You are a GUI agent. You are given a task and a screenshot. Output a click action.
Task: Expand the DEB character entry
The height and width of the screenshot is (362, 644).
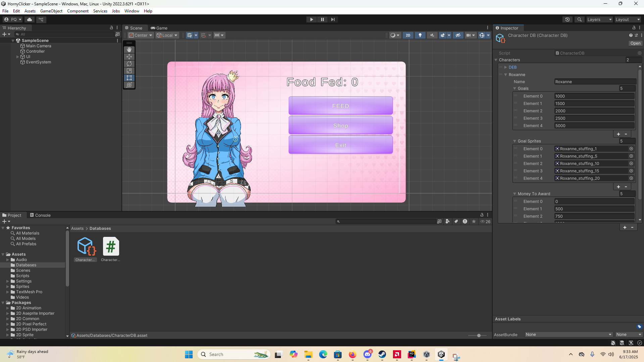click(x=506, y=67)
